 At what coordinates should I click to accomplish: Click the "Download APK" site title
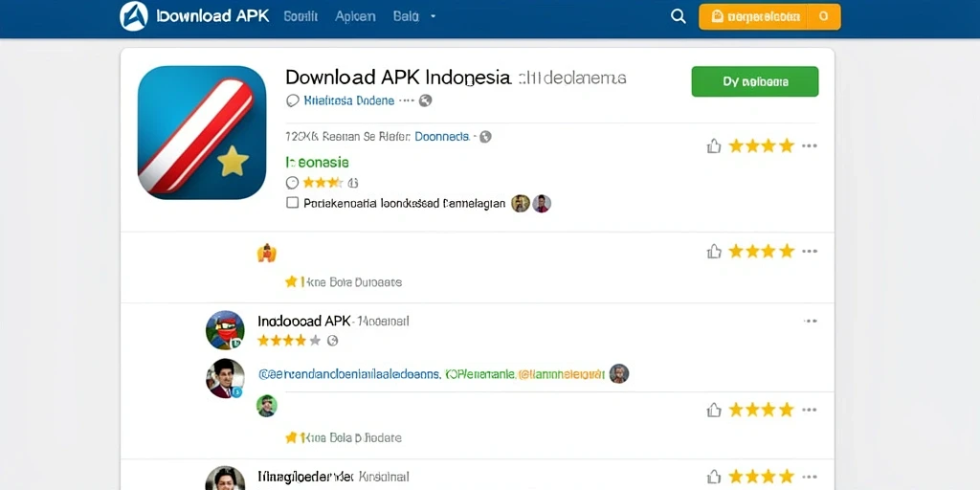[212, 16]
